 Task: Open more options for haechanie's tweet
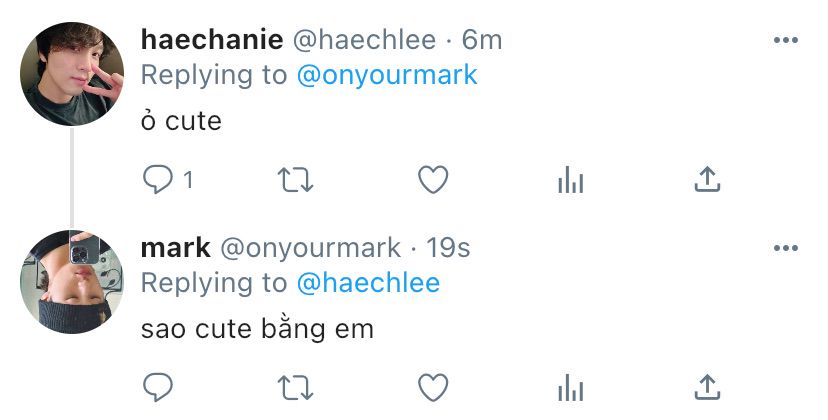pos(785,40)
